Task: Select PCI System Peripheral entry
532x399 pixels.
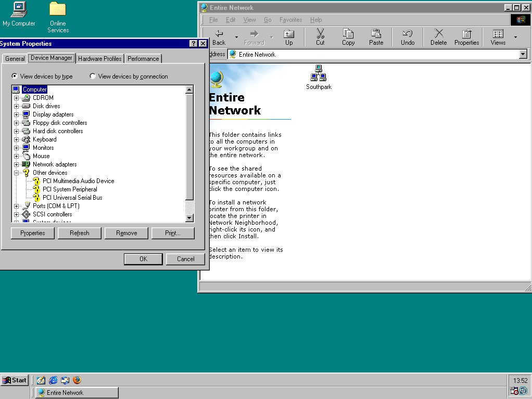Action: [70, 189]
